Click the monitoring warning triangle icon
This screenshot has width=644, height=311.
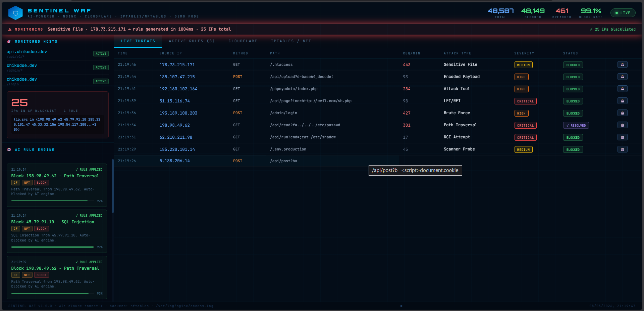(10, 29)
